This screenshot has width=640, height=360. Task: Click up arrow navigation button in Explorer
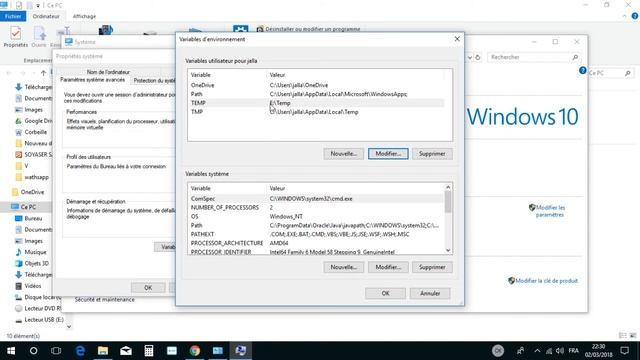tap(43, 73)
